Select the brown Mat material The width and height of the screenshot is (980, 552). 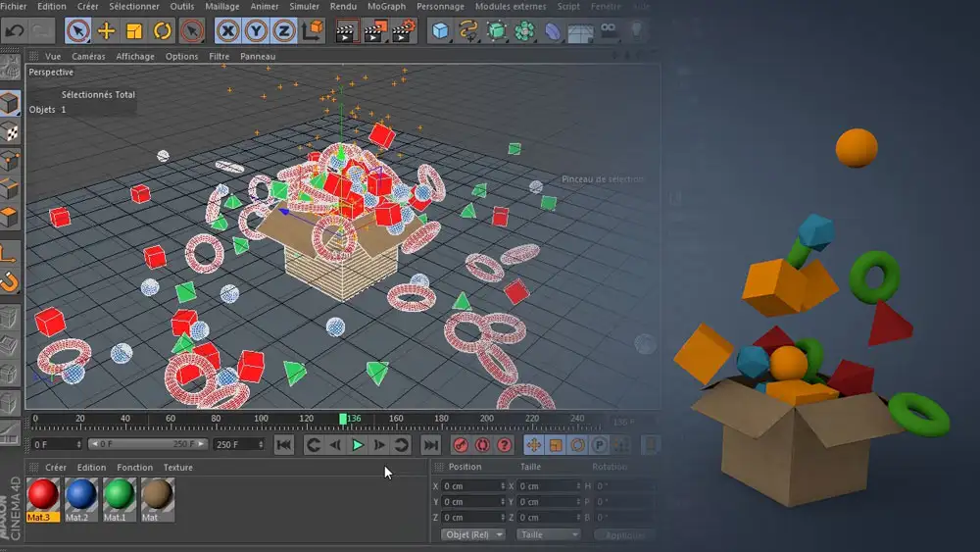(157, 499)
